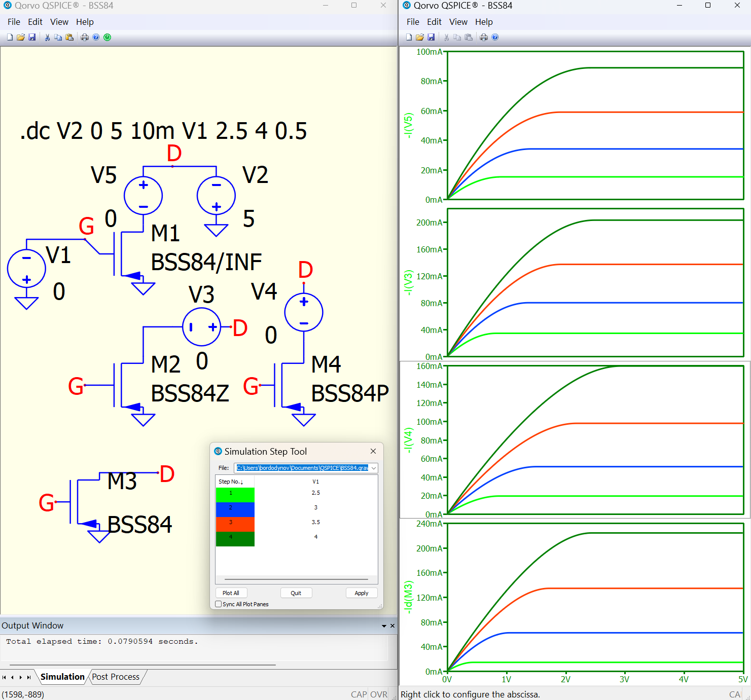Open View menu in waveform window
The height and width of the screenshot is (700, 751).
[x=458, y=22]
